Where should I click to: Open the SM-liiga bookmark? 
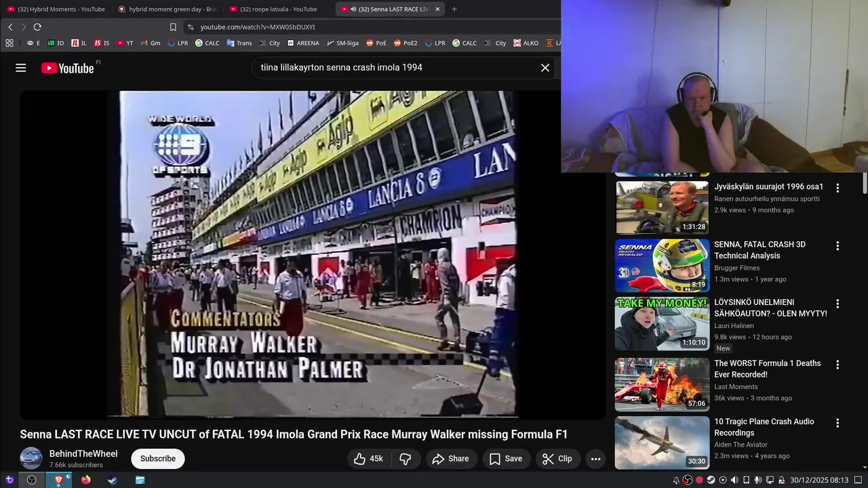coord(342,43)
